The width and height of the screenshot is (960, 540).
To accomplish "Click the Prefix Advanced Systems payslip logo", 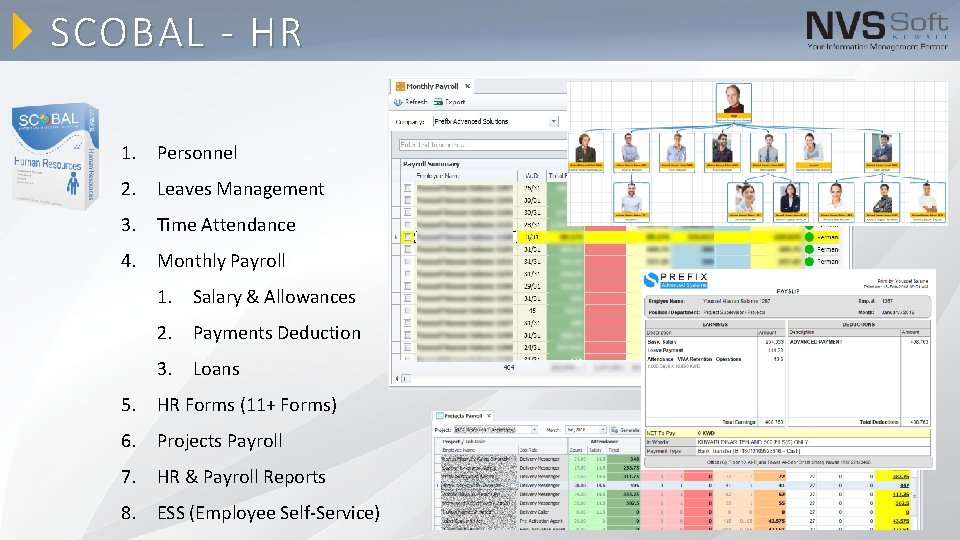I will point(676,280).
